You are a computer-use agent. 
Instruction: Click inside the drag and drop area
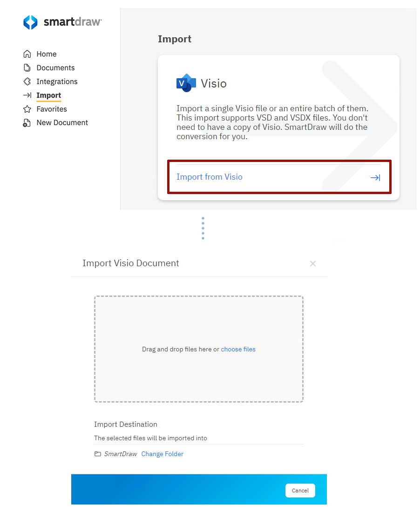coord(199,349)
